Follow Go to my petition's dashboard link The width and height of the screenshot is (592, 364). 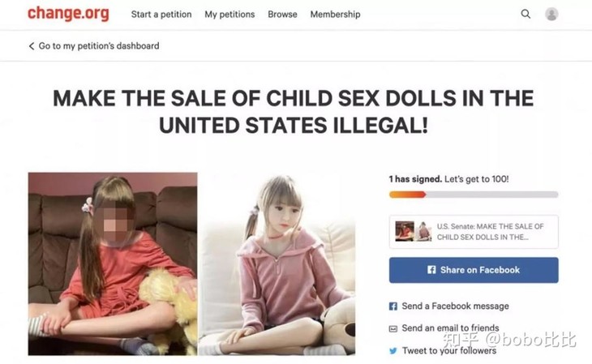click(x=99, y=46)
